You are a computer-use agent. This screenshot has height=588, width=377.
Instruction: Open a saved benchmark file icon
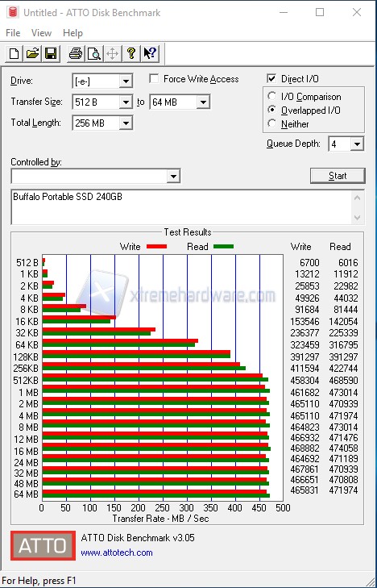tap(32, 53)
